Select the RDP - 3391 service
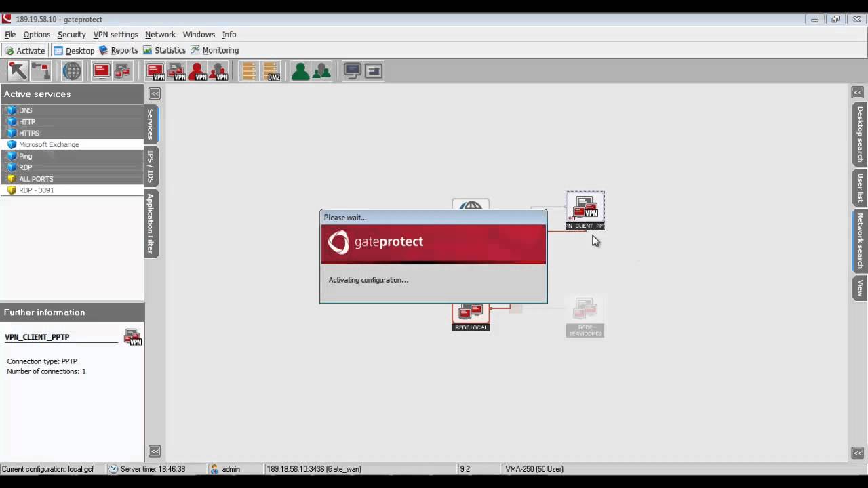 pos(72,190)
